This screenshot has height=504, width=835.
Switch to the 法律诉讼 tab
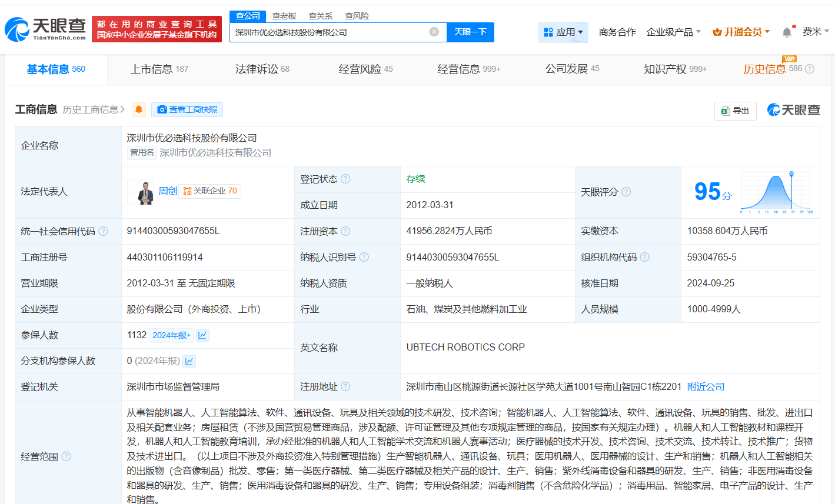pos(262,69)
